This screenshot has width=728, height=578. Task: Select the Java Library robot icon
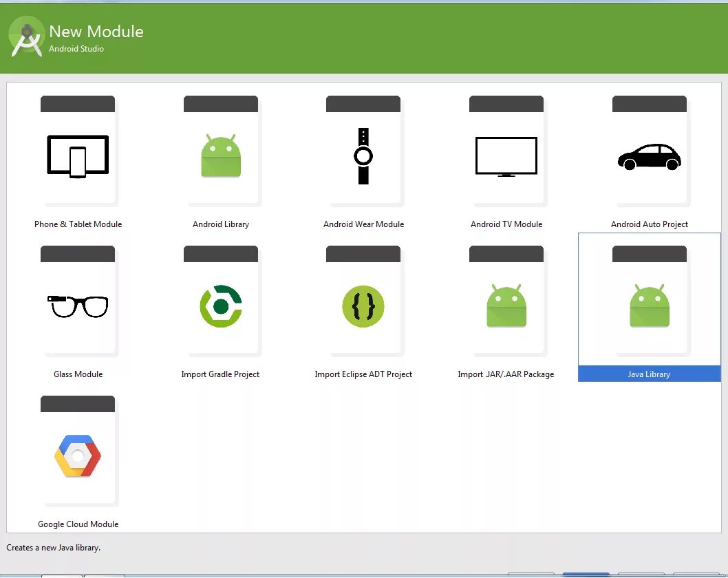pyautogui.click(x=649, y=306)
